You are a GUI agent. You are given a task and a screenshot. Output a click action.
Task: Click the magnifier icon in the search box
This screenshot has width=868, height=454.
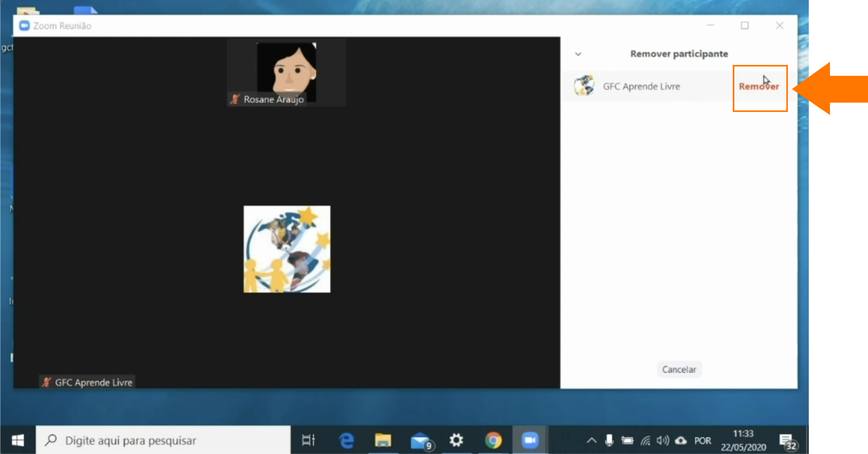(x=51, y=440)
